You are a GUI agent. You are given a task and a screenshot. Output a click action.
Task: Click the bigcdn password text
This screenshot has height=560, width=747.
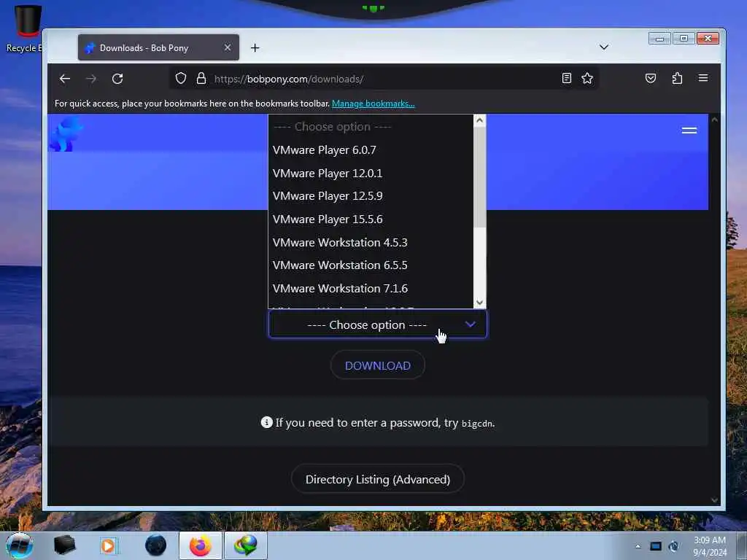(x=477, y=424)
